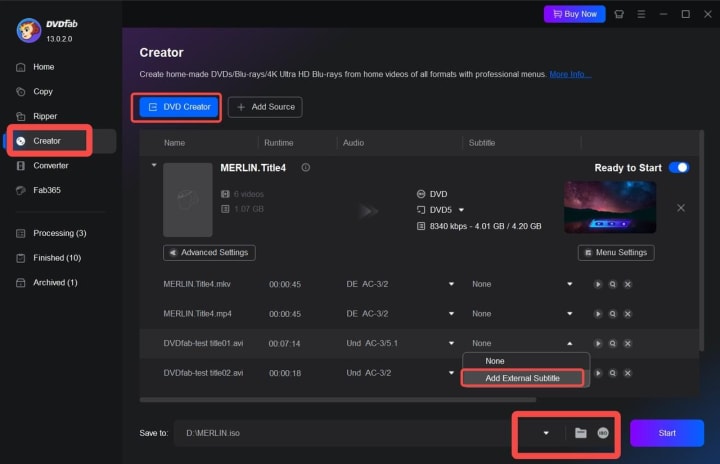This screenshot has width=720, height=464.
Task: Click the Name column header
Action: click(x=174, y=143)
